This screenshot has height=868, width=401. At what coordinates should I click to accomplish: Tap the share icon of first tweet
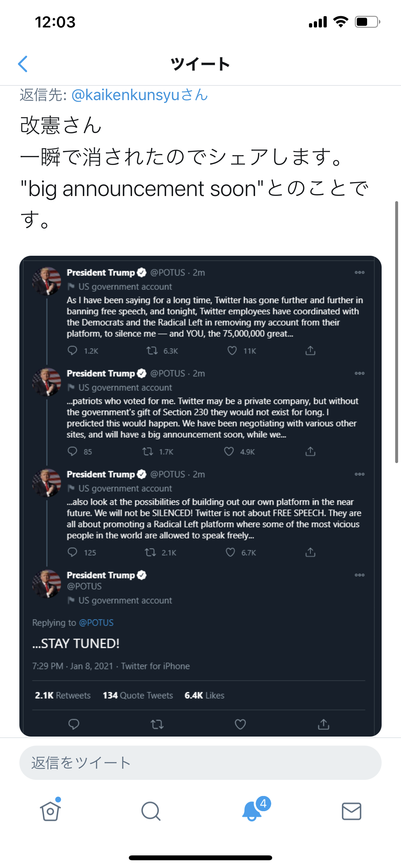pyautogui.click(x=310, y=350)
